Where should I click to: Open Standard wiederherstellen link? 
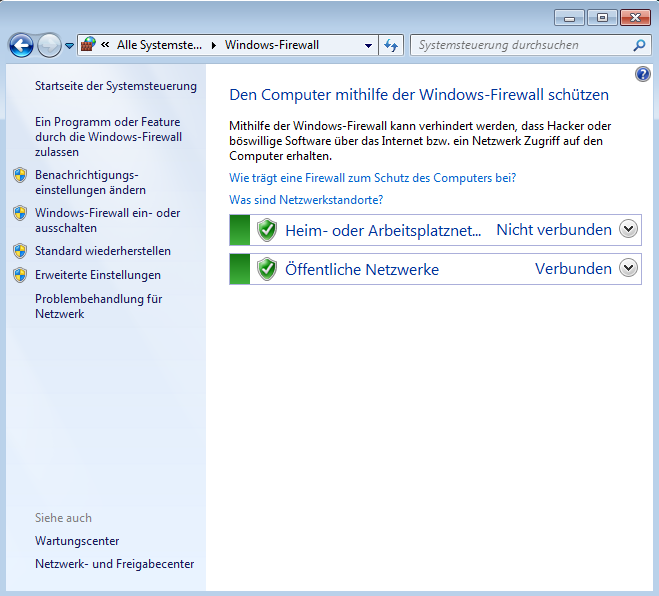[x=103, y=251]
